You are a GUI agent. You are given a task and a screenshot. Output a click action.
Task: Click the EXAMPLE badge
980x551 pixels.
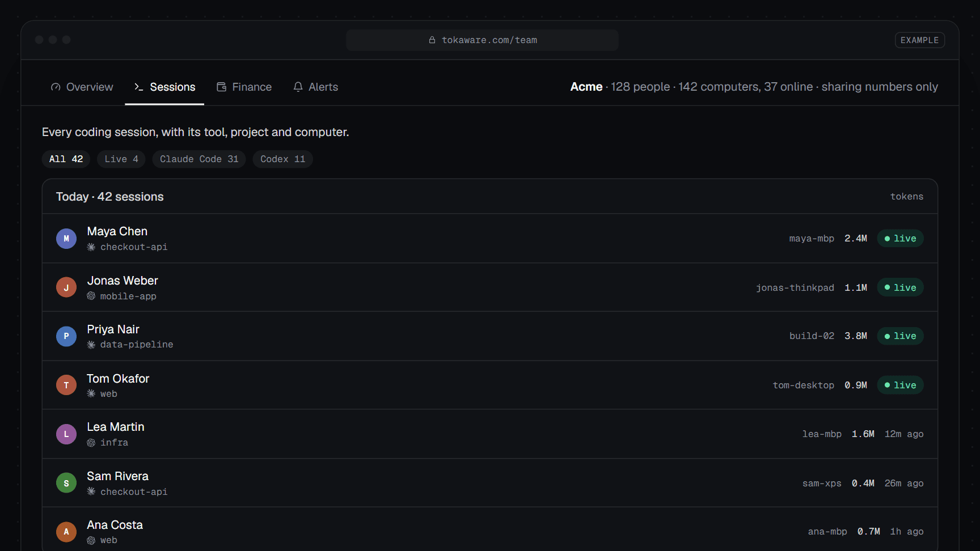[x=920, y=40]
